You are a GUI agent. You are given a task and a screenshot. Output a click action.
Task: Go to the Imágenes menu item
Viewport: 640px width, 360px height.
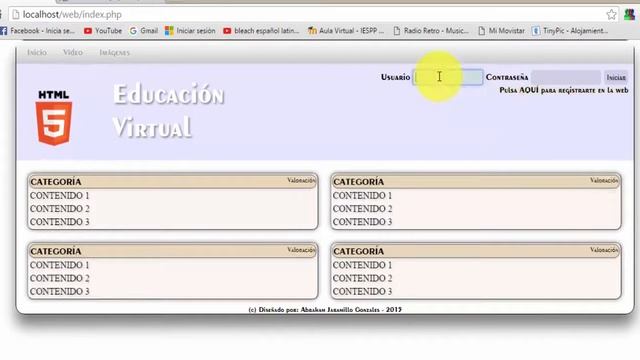click(x=114, y=53)
